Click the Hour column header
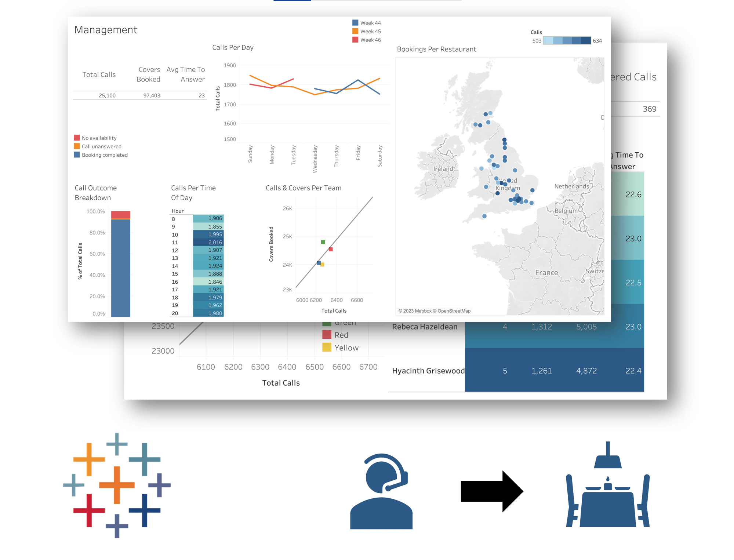The width and height of the screenshot is (734, 560). click(178, 211)
